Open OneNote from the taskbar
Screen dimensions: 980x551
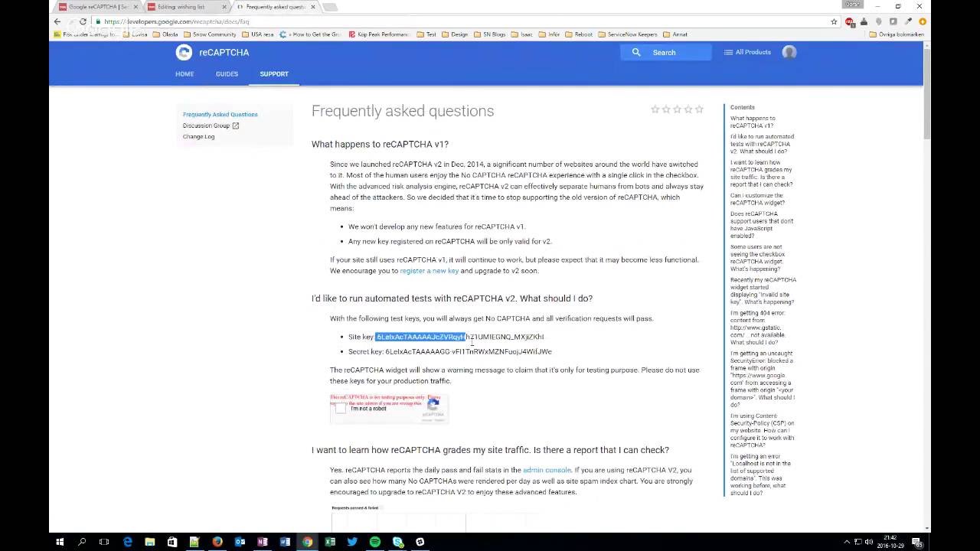(x=263, y=542)
